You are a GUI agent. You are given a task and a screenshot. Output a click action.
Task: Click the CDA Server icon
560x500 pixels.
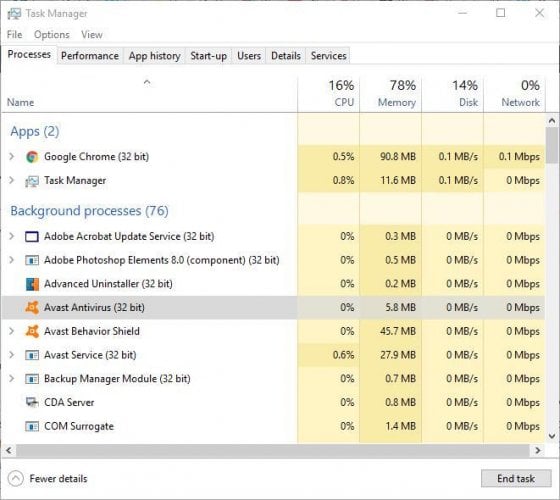tap(32, 402)
